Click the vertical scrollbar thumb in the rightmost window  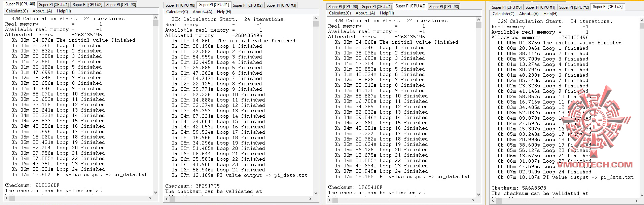tap(642, 26)
